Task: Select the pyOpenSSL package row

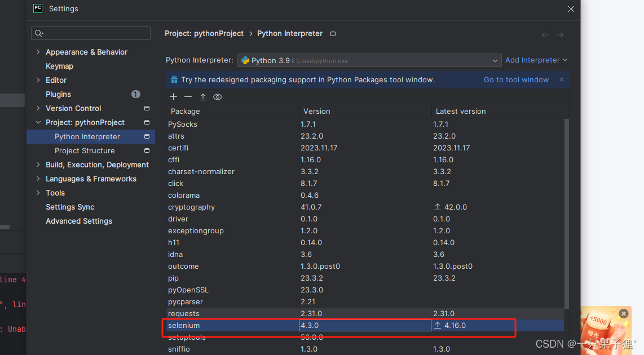Action: tap(365, 290)
